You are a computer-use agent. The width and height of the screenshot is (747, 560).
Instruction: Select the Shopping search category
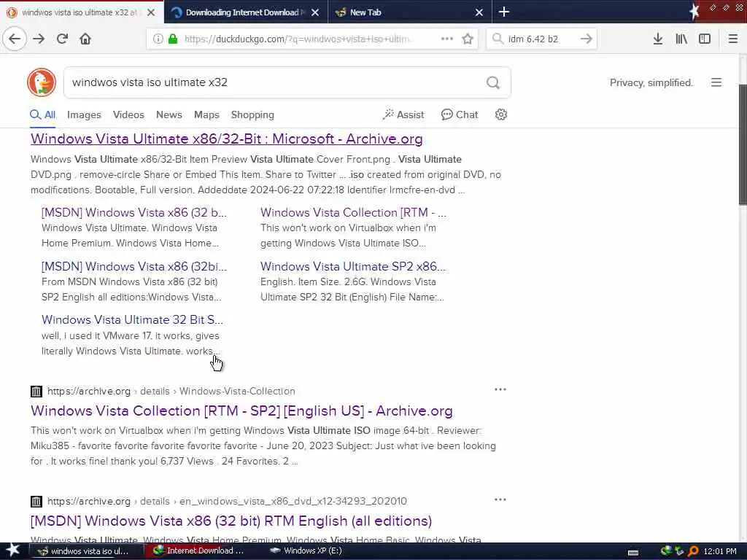click(x=252, y=114)
